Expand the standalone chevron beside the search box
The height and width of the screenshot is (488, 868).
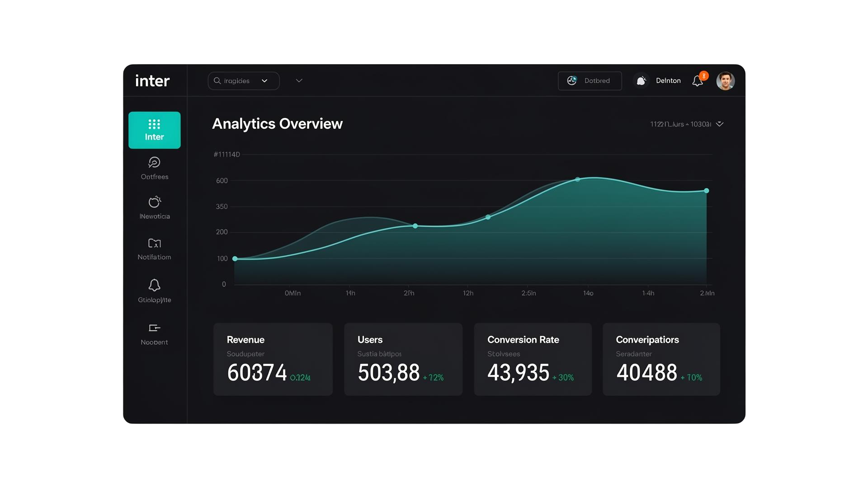coord(299,81)
